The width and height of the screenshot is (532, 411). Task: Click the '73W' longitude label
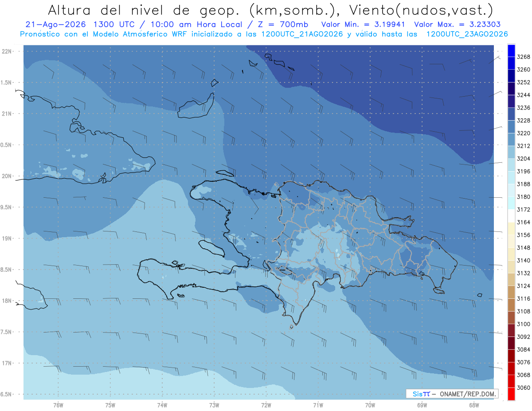[x=214, y=405]
